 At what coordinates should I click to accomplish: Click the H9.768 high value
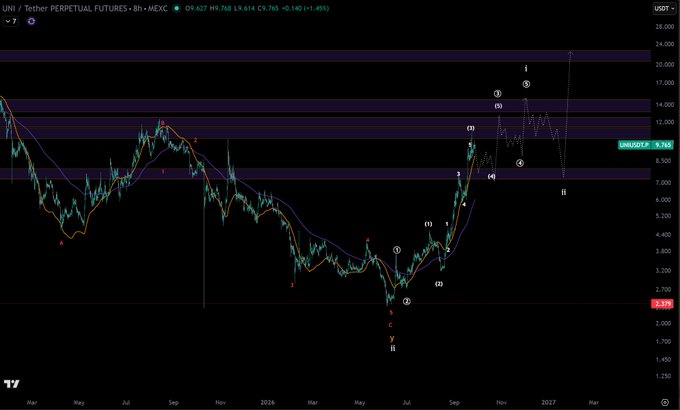coord(219,8)
